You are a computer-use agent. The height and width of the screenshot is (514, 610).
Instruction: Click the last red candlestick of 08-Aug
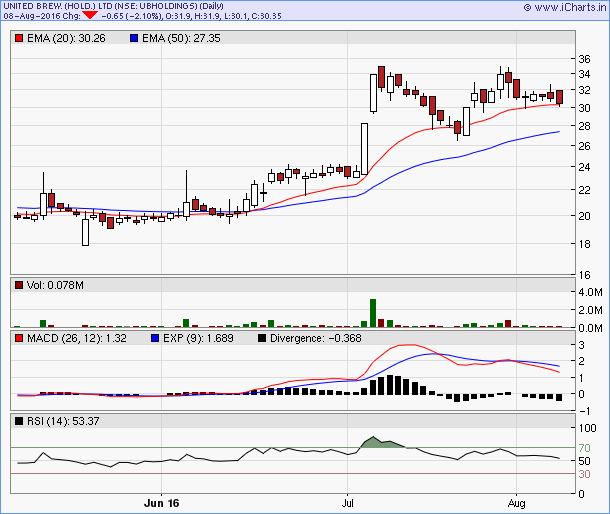[x=559, y=97]
